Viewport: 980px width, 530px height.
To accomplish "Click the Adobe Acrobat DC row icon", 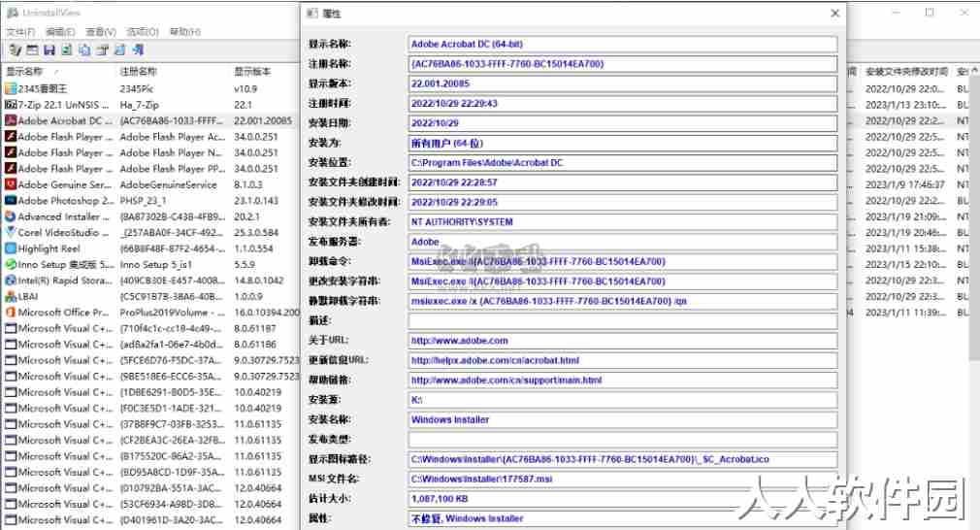I will [10, 120].
